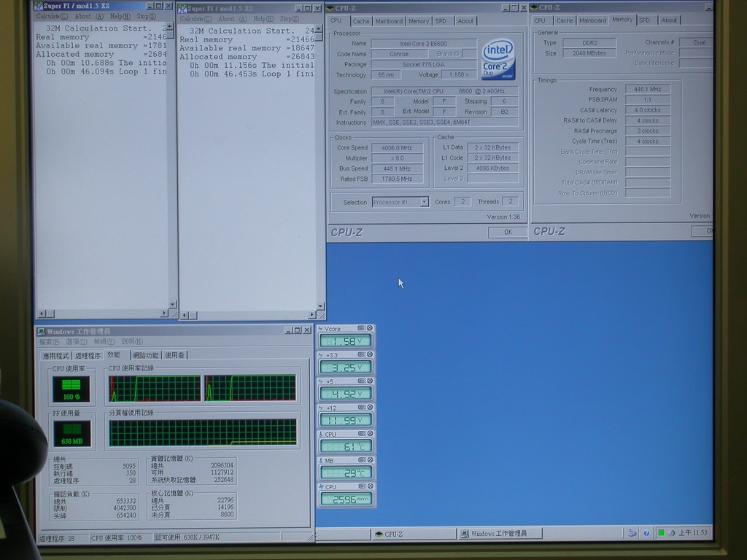
Task: Open About menu in right Super PI
Action: [233, 18]
